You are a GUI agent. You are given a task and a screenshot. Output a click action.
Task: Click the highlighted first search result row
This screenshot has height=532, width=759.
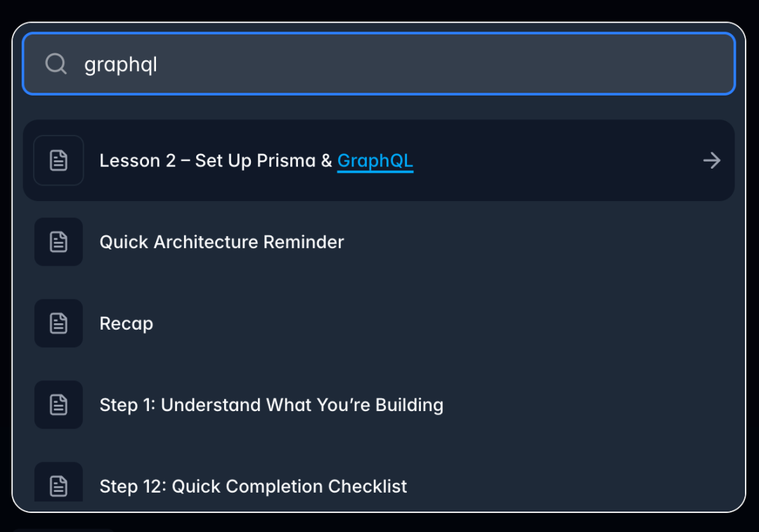379,160
